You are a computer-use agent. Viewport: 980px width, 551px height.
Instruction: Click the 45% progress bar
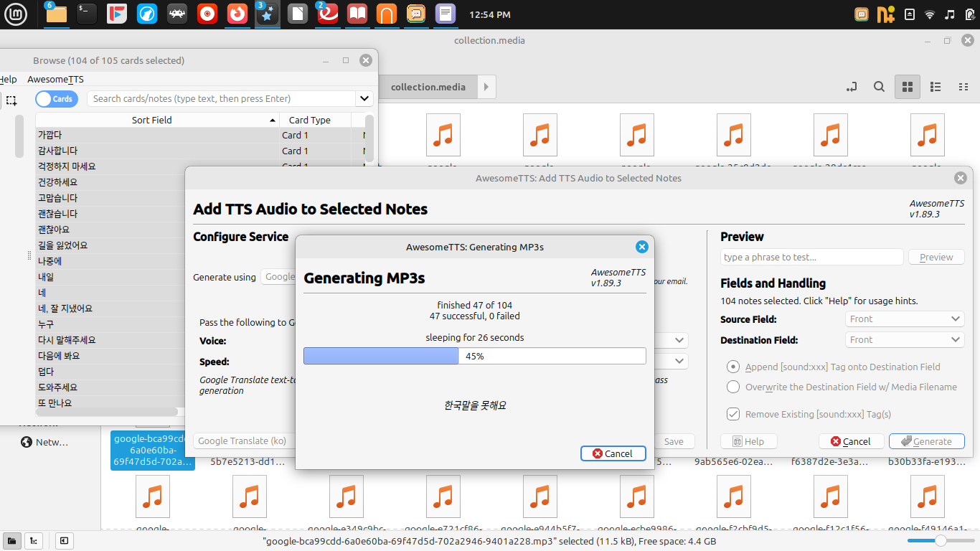[475, 356]
